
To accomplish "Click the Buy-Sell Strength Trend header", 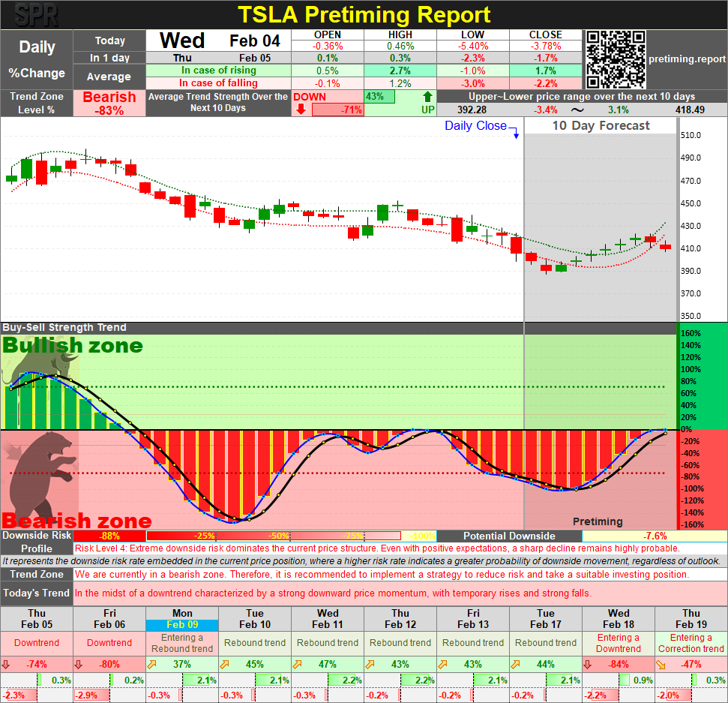I will click(x=64, y=328).
